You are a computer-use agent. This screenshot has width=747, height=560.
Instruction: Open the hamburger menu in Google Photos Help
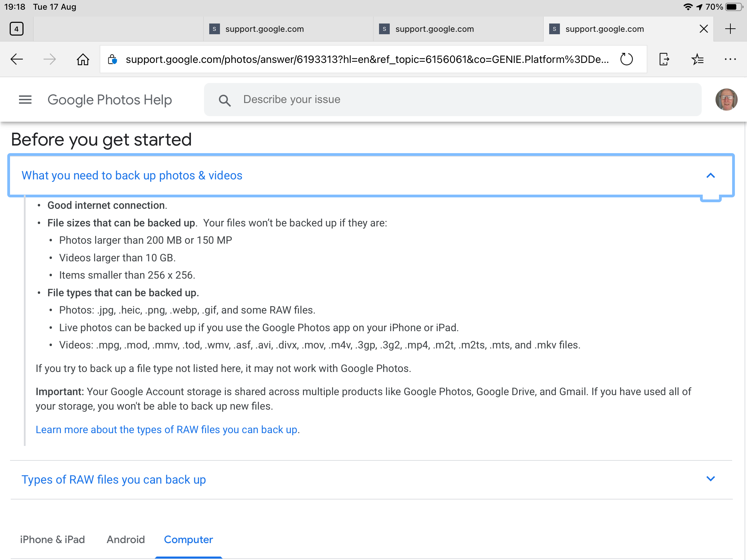pyautogui.click(x=25, y=100)
